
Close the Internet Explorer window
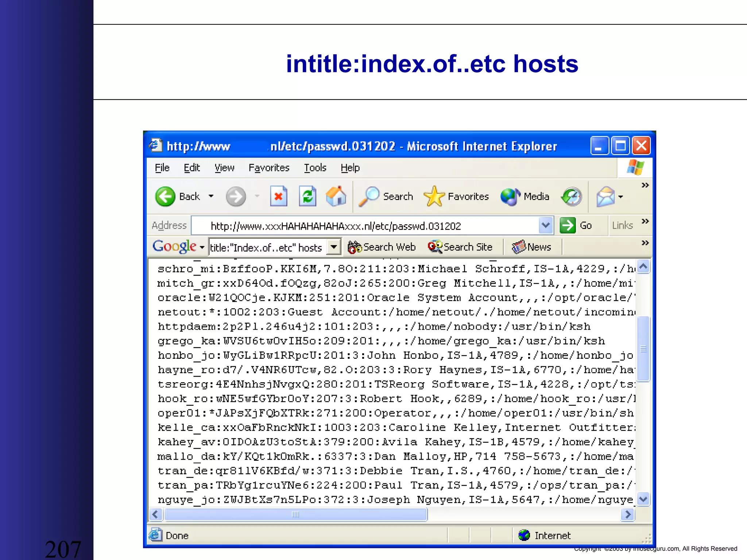click(x=641, y=146)
